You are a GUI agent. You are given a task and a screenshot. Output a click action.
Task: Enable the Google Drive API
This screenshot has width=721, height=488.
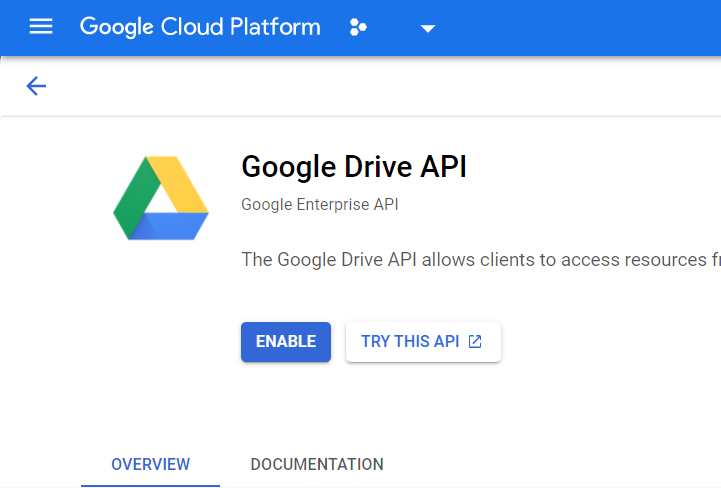point(286,342)
